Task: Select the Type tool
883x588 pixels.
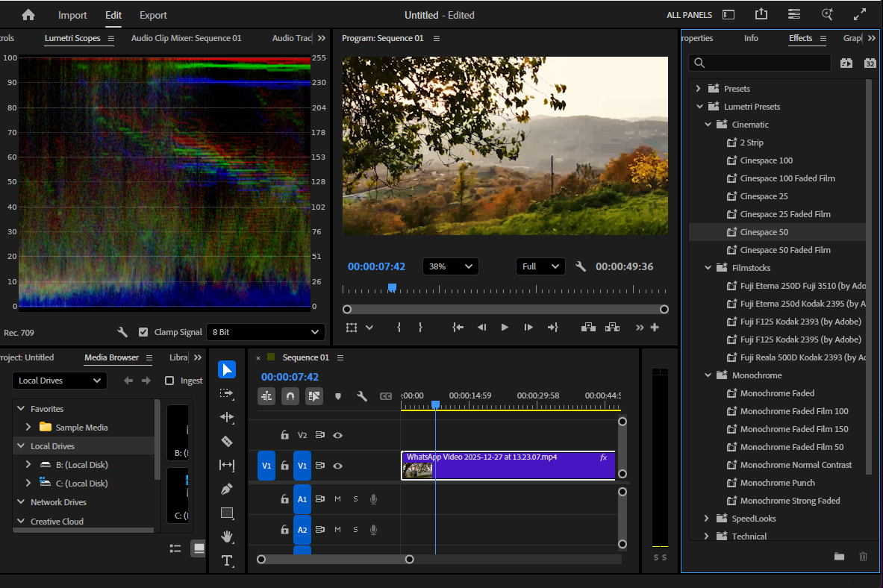Action: [228, 560]
